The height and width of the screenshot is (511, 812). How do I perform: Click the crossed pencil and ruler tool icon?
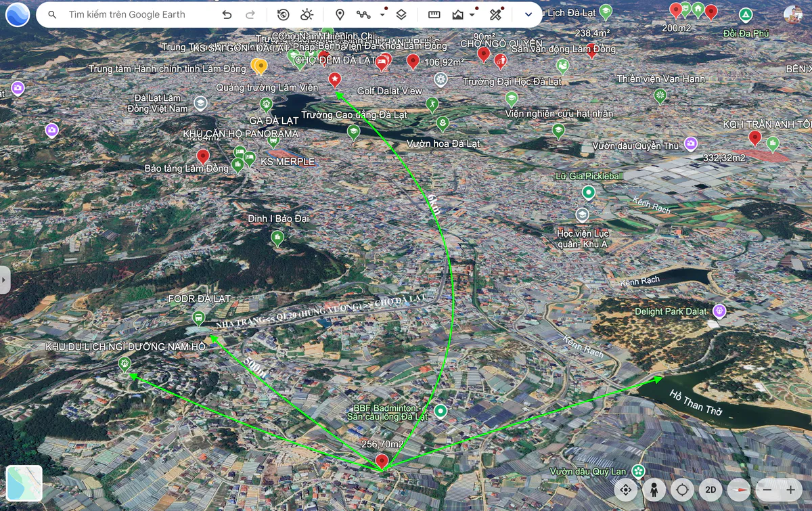495,14
